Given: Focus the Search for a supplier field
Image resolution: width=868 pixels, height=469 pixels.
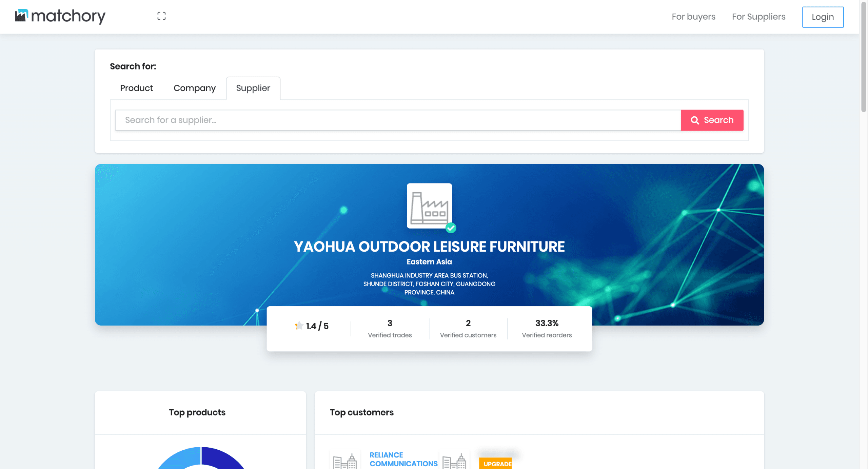Looking at the screenshot, I should coord(398,120).
